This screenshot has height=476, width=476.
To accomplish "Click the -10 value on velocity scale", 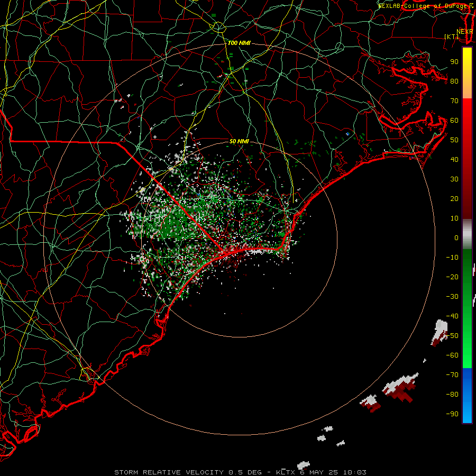I will (452, 258).
